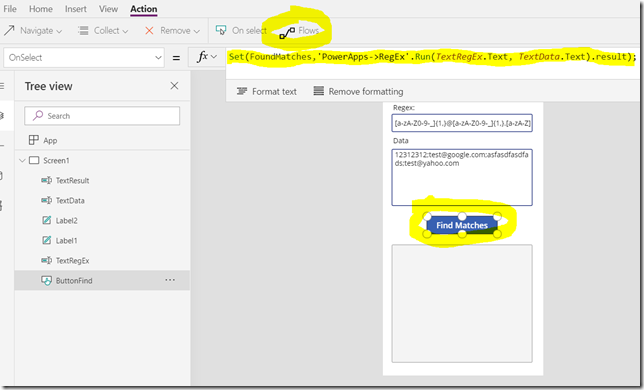The height and width of the screenshot is (390, 644).
Task: Open the ButtonFind ellipsis options
Action: (x=170, y=280)
